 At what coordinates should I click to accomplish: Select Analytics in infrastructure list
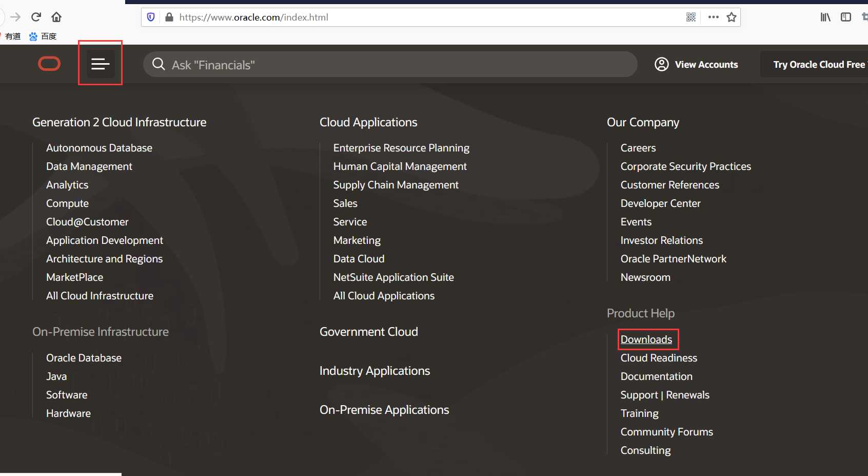[x=67, y=185]
